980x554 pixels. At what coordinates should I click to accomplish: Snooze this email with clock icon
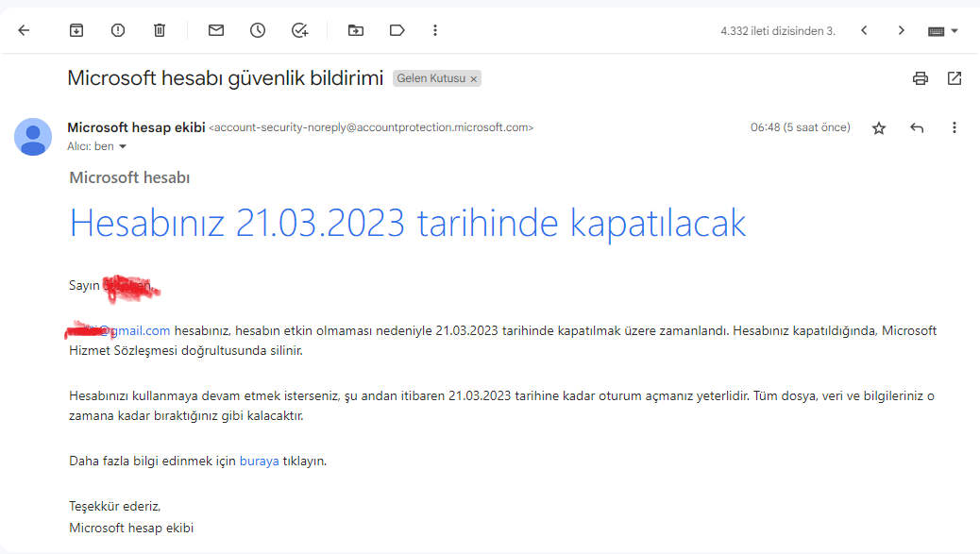point(258,30)
